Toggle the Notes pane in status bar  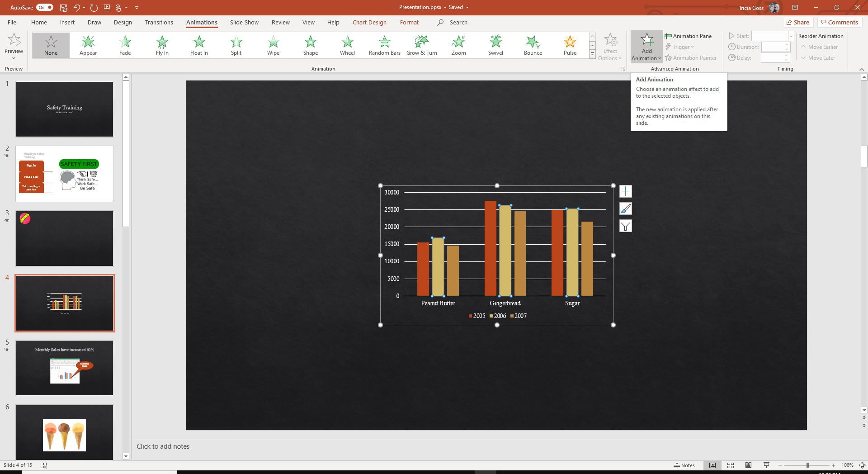pyautogui.click(x=684, y=465)
